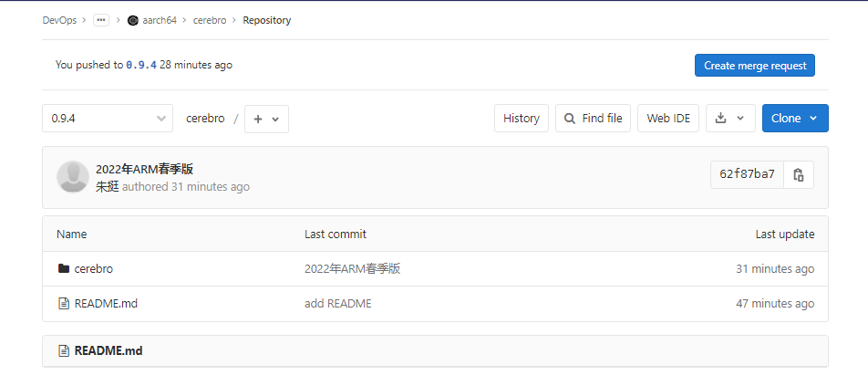The image size is (868, 386).
Task: Click the download icon next to Web IDE
Action: pos(720,118)
